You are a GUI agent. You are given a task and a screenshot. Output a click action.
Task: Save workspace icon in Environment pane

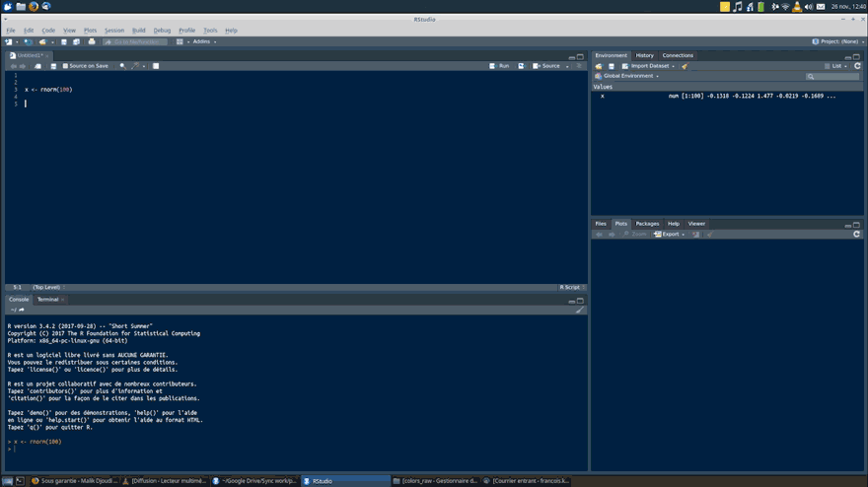[x=612, y=66]
